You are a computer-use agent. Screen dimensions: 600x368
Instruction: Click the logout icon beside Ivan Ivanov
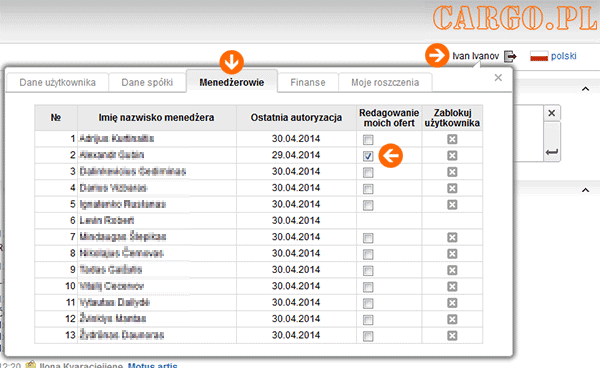pyautogui.click(x=510, y=57)
